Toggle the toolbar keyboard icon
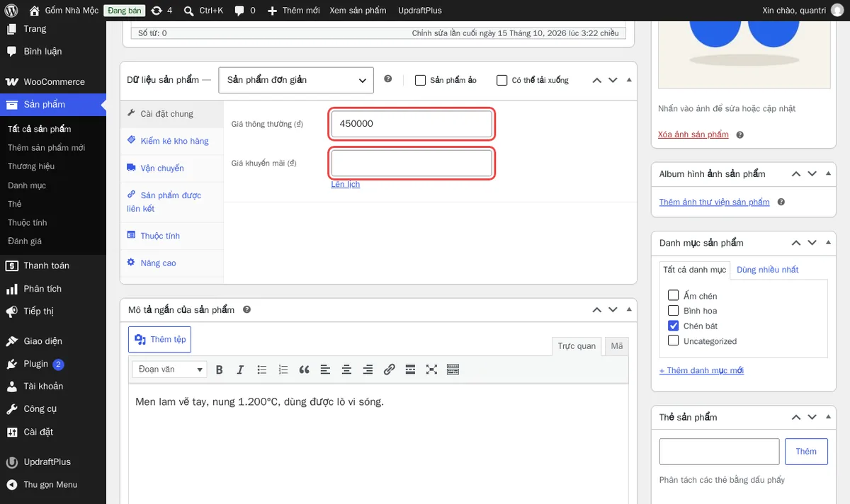This screenshot has width=850, height=504. coord(453,370)
